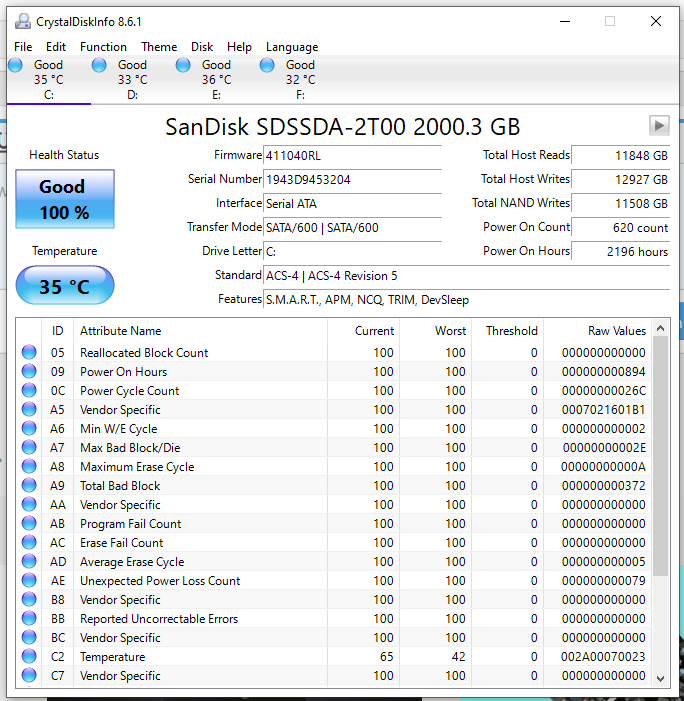Click the Transfer Mode field

tap(352, 228)
